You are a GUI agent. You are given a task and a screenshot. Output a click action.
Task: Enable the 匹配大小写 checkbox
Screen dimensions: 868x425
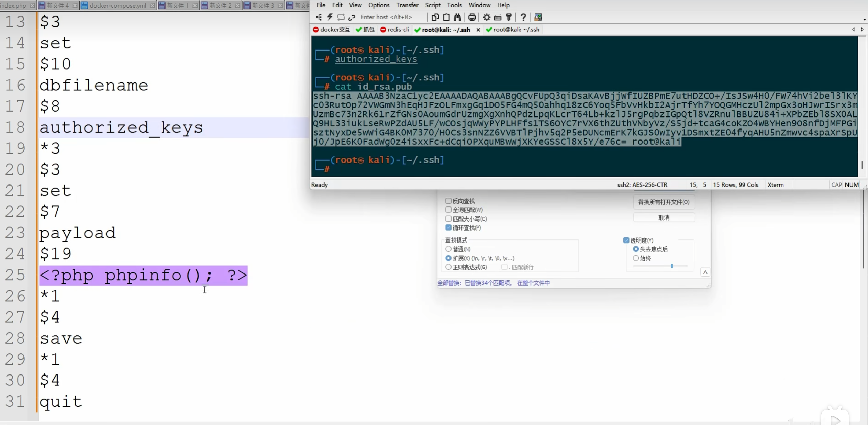[448, 219]
